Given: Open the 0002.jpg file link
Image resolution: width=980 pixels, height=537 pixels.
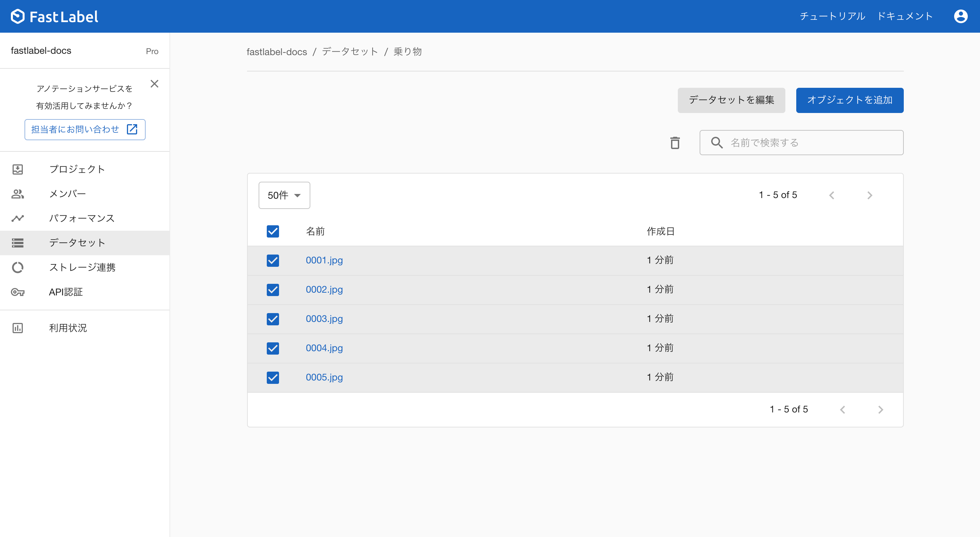Looking at the screenshot, I should coord(324,290).
